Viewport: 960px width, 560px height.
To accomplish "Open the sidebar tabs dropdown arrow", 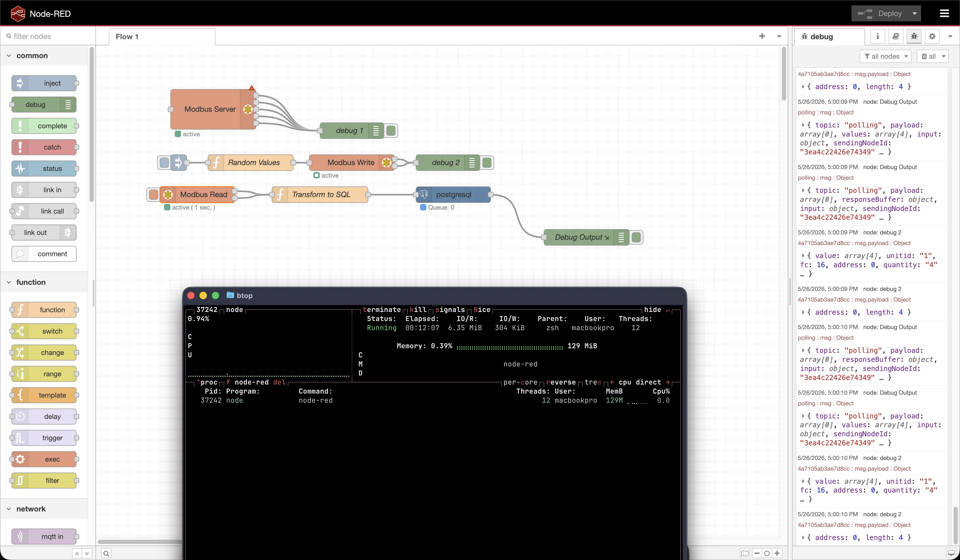I will coord(950,37).
